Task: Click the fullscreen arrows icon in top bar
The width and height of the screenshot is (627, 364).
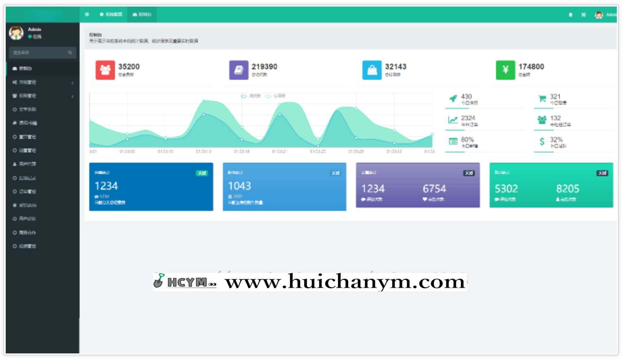Action: point(583,15)
